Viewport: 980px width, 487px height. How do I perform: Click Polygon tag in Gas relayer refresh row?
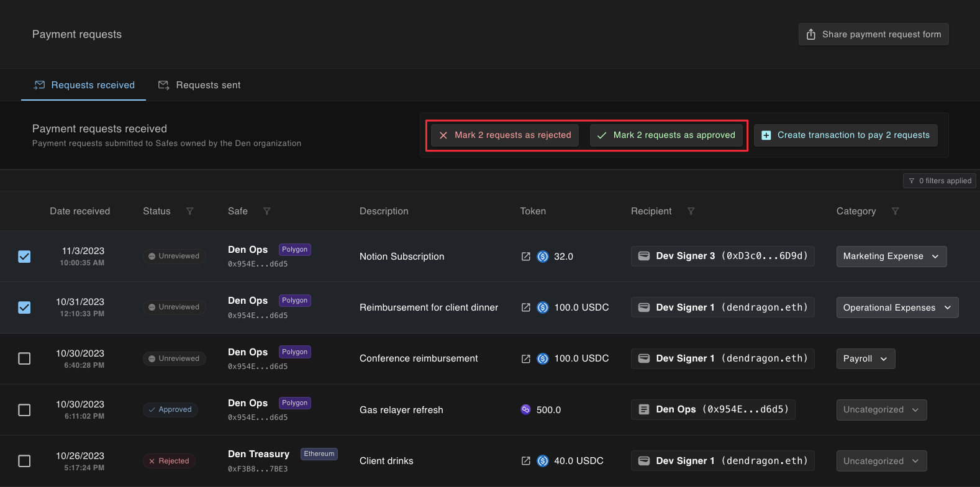[295, 403]
